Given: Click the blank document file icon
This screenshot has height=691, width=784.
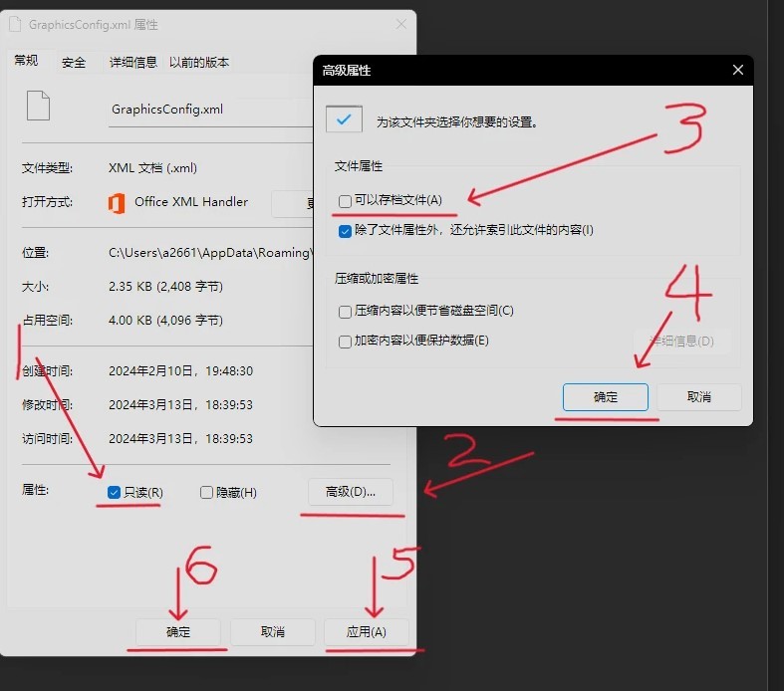Looking at the screenshot, I should 38,106.
